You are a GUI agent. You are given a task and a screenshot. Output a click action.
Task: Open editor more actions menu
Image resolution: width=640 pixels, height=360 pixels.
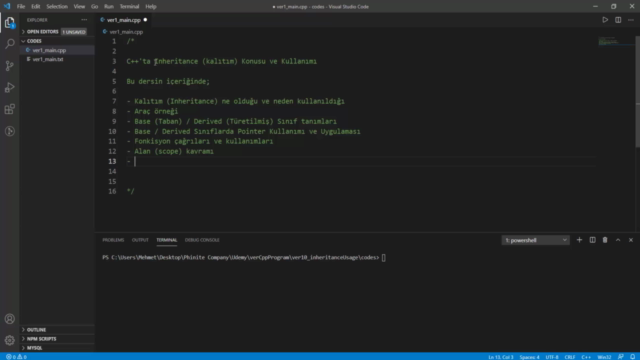(631, 20)
